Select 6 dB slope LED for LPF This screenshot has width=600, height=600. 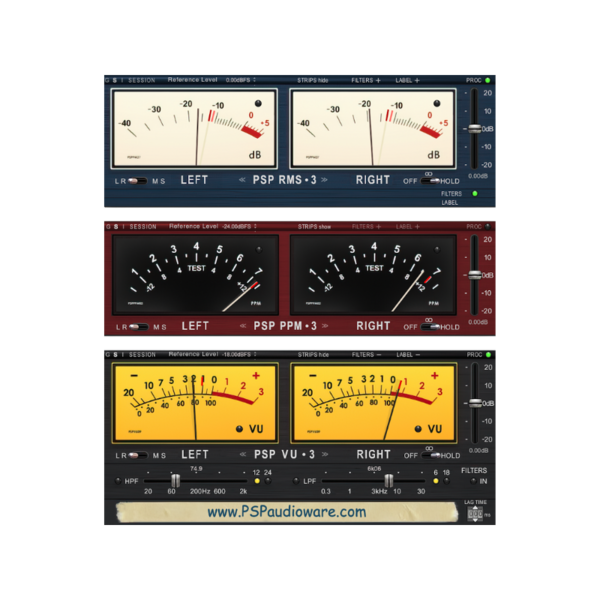435,481
